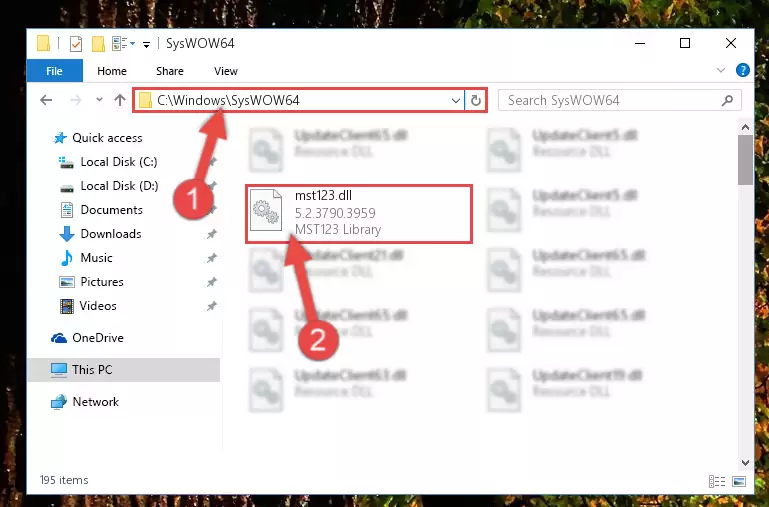
Task: Switch to the Home ribbon tab
Action: point(112,71)
